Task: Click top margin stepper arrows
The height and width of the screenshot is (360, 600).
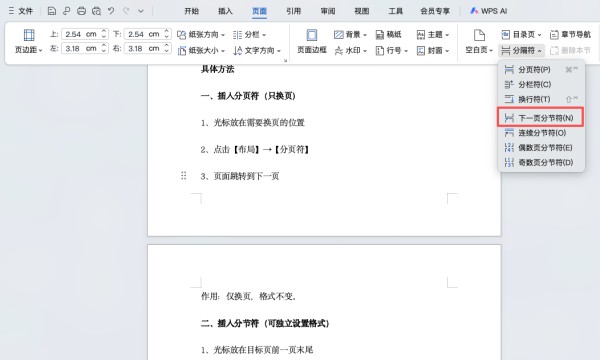Action: pyautogui.click(x=104, y=34)
